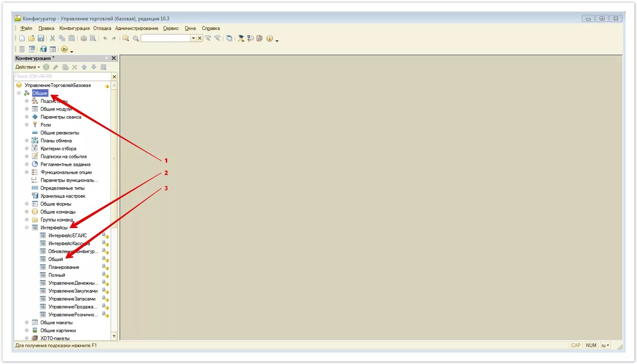Image resolution: width=637 pixels, height=364 pixels.
Task: Open the Администрирование menu
Action: (137, 29)
